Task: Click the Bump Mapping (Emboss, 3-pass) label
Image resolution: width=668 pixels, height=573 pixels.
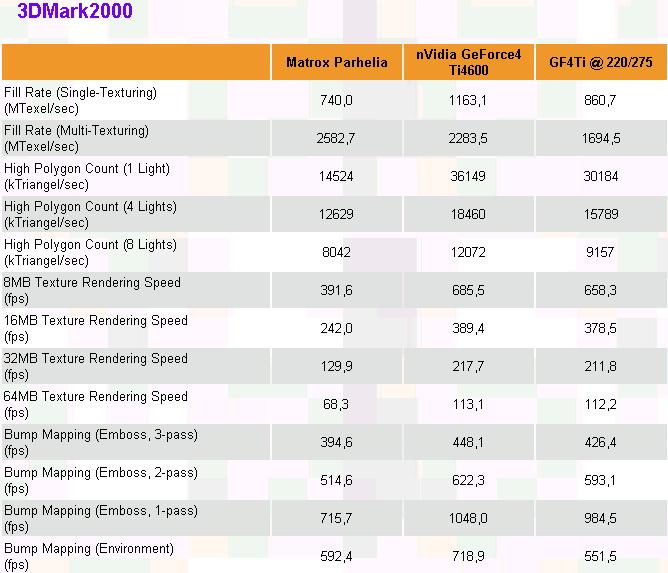Action: (101, 442)
